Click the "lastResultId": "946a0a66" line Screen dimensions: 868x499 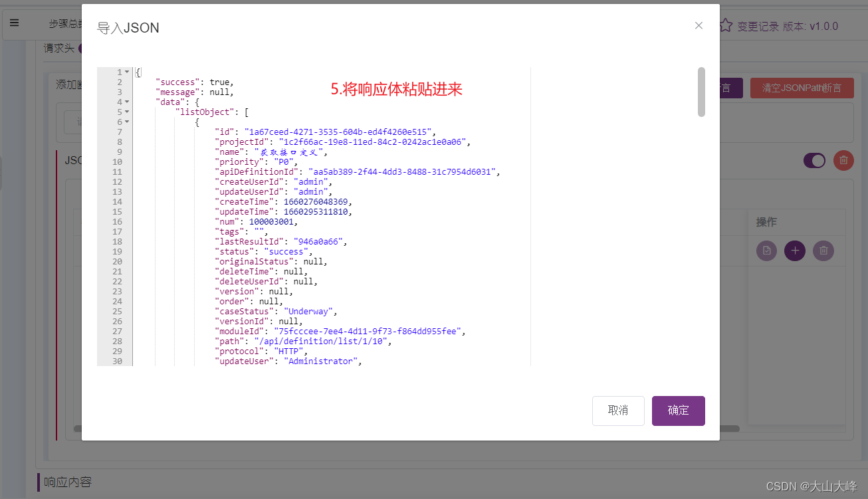(x=281, y=241)
